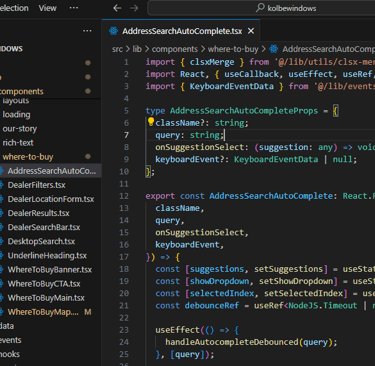This screenshot has width=375, height=366.
Task: Open WhereToBuyMain.tsx file
Action: click(x=46, y=298)
